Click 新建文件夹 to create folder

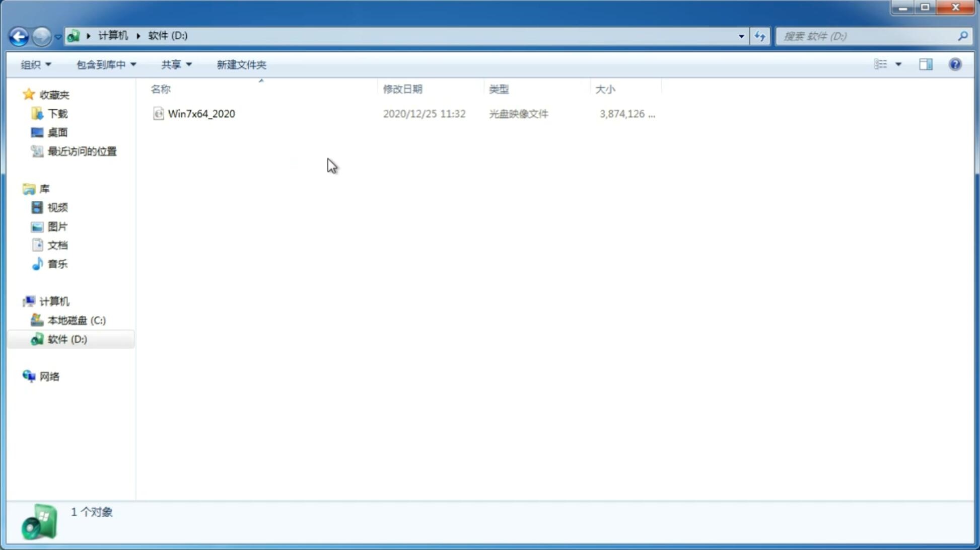click(x=240, y=64)
